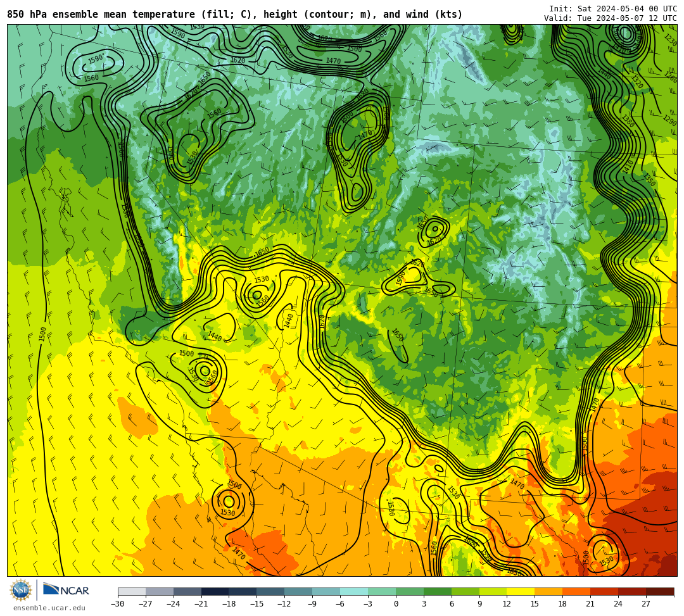Click the -12 colorbar tick label

284,604
